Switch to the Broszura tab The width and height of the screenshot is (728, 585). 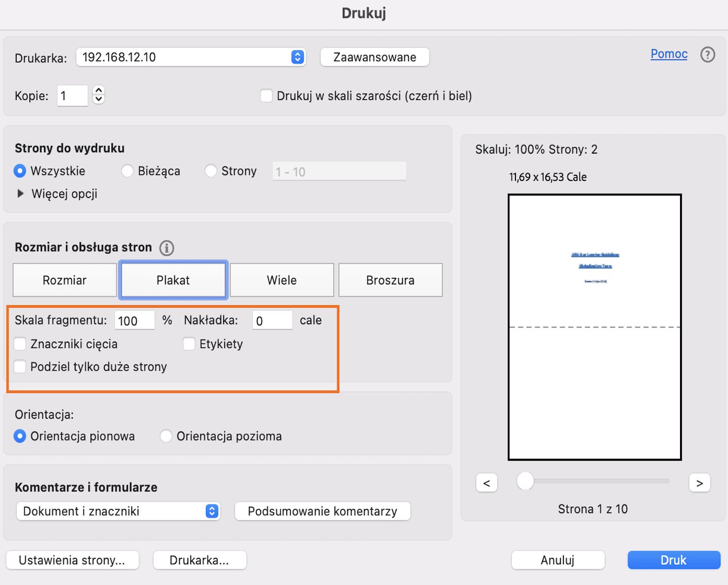point(390,280)
